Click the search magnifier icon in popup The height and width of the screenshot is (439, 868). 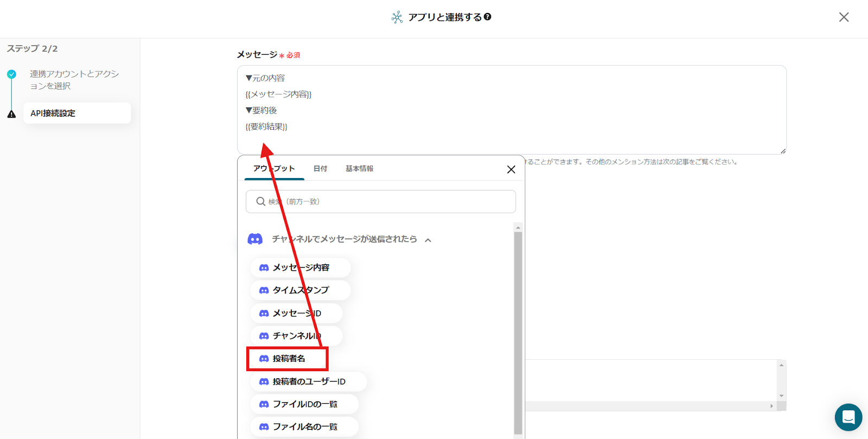pos(260,201)
